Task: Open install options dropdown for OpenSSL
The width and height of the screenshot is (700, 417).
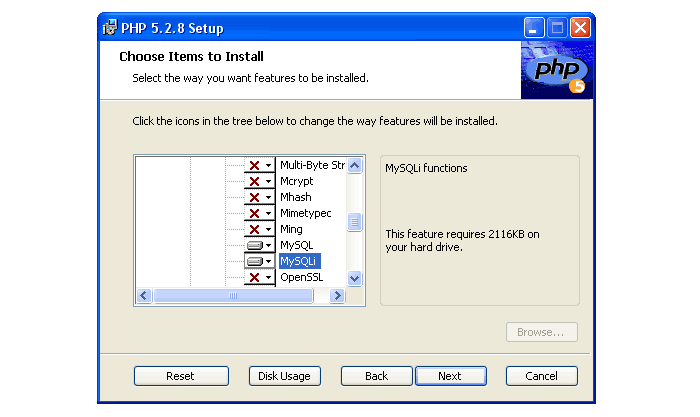Action: click(267, 277)
